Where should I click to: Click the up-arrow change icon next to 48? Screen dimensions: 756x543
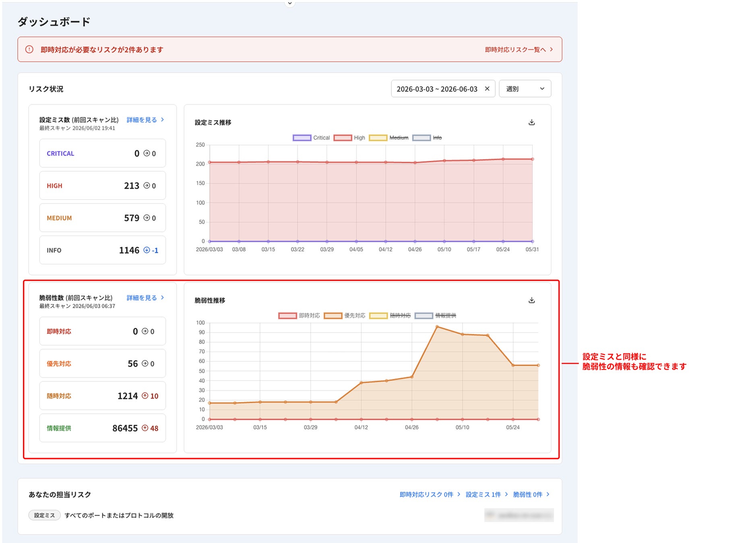tap(145, 428)
